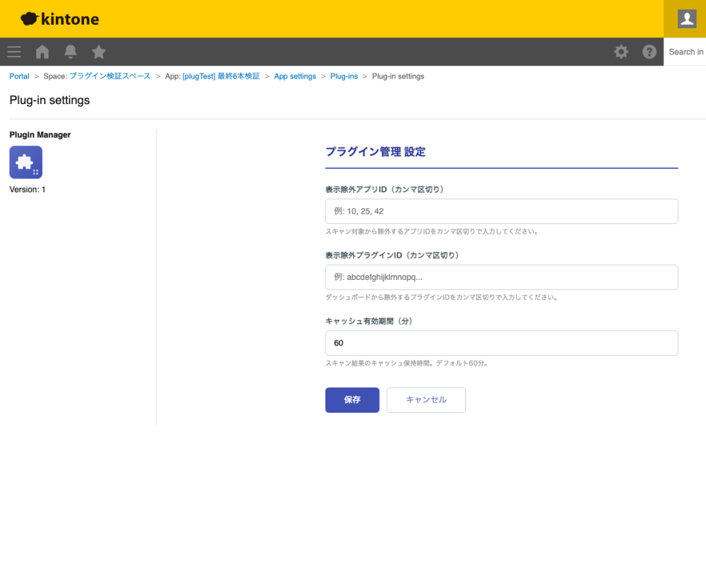Click the help question mark icon
Image resolution: width=706 pixels, height=588 pixels.
click(x=649, y=52)
